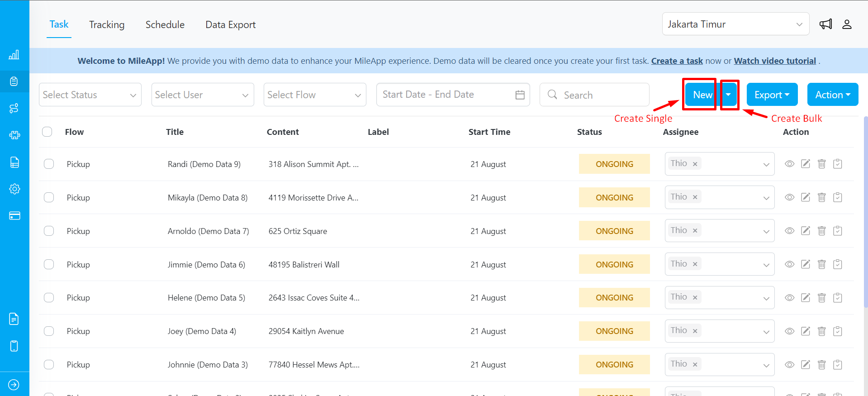Image resolution: width=868 pixels, height=396 pixels.
Task: Tick the select-all checkbox in table header
Action: [47, 132]
